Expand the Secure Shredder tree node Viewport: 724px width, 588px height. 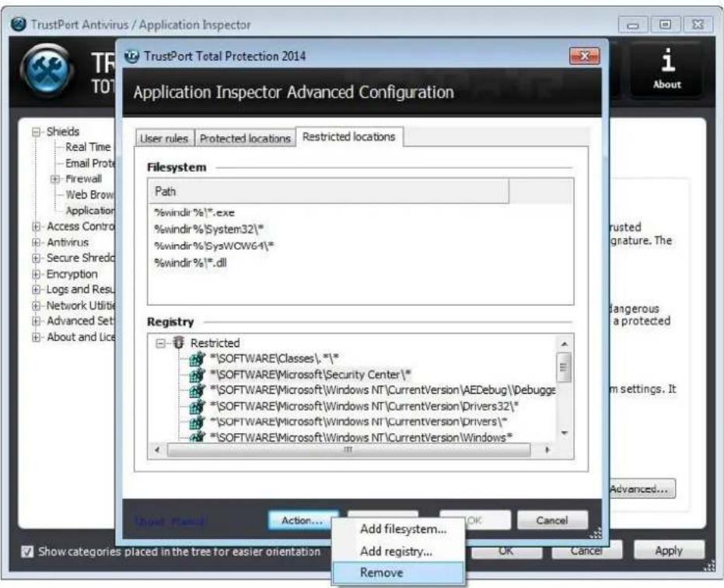tap(37, 258)
